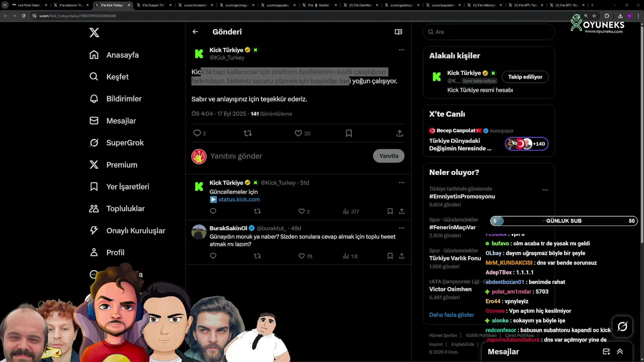Image resolution: width=644 pixels, height=362 pixels.
Task: Open BurakSakinOl profile avatar
Action: [x=199, y=232]
